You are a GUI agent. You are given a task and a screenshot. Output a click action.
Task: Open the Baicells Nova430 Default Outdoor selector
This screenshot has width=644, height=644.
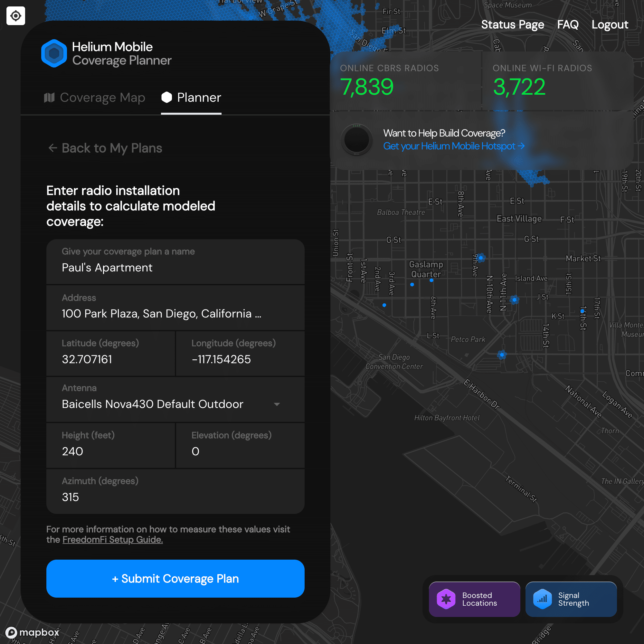[x=175, y=399]
